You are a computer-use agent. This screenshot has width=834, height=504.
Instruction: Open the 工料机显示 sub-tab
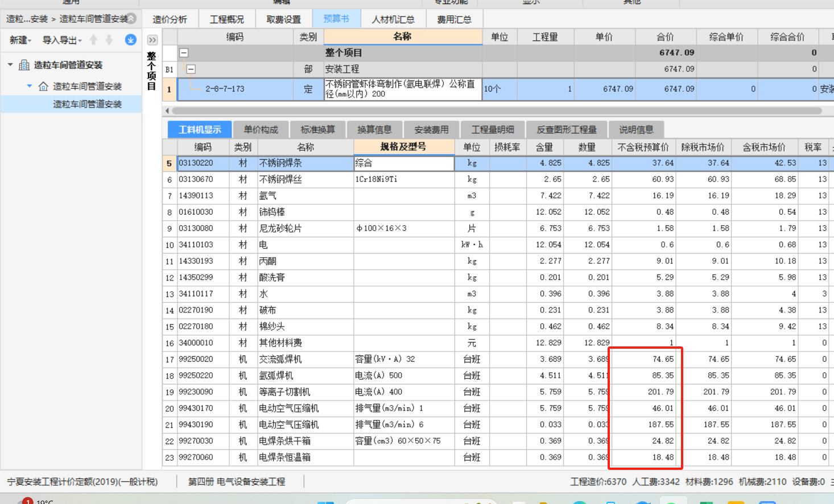pos(200,130)
